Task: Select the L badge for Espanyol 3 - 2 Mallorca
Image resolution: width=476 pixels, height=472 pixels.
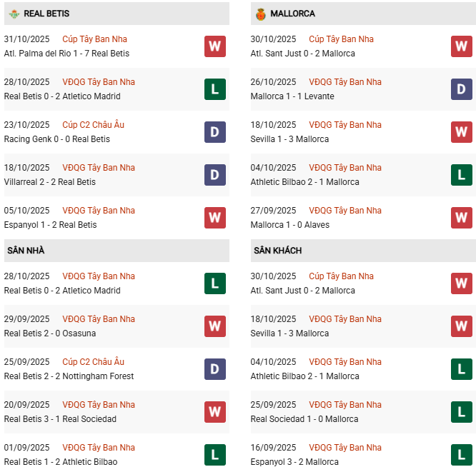Action: (461, 455)
